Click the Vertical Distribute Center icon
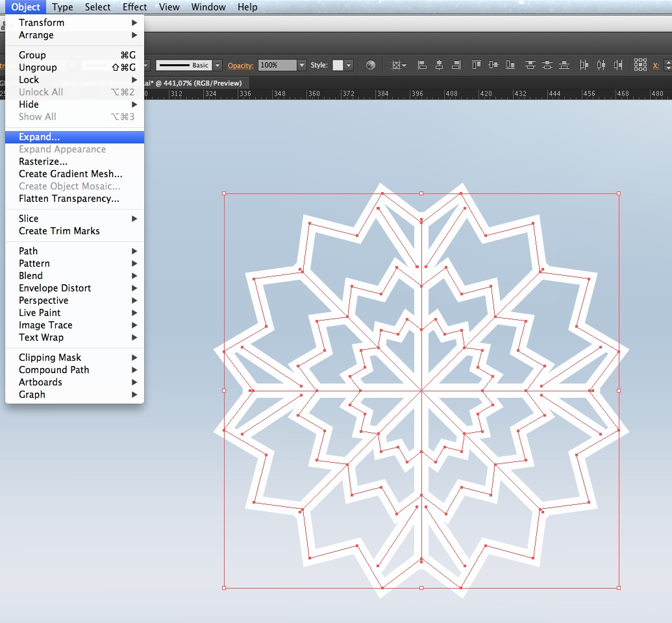The image size is (672, 623). [547, 65]
